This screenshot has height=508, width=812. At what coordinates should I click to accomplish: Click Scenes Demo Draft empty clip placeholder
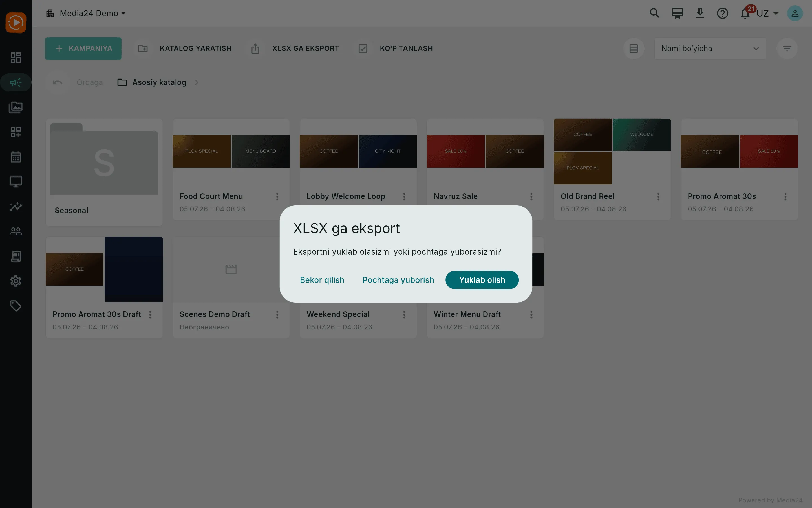click(231, 269)
